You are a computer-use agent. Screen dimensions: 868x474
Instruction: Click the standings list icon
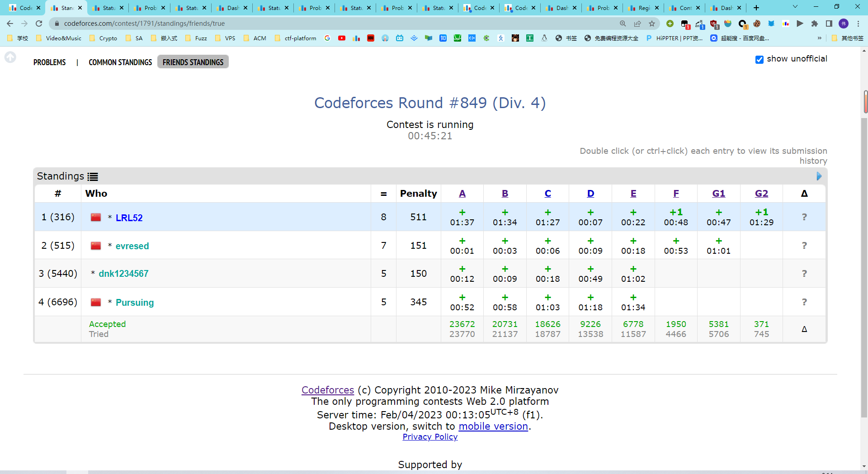pos(93,177)
